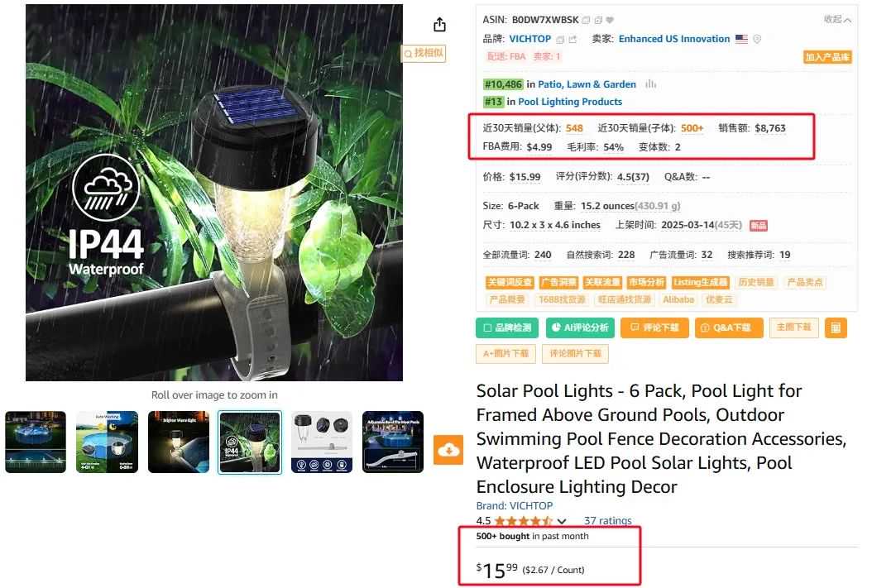This screenshot has height=588, width=872.
Task: Click the copy icon next to the VICHTOP brand
Action: point(561,40)
